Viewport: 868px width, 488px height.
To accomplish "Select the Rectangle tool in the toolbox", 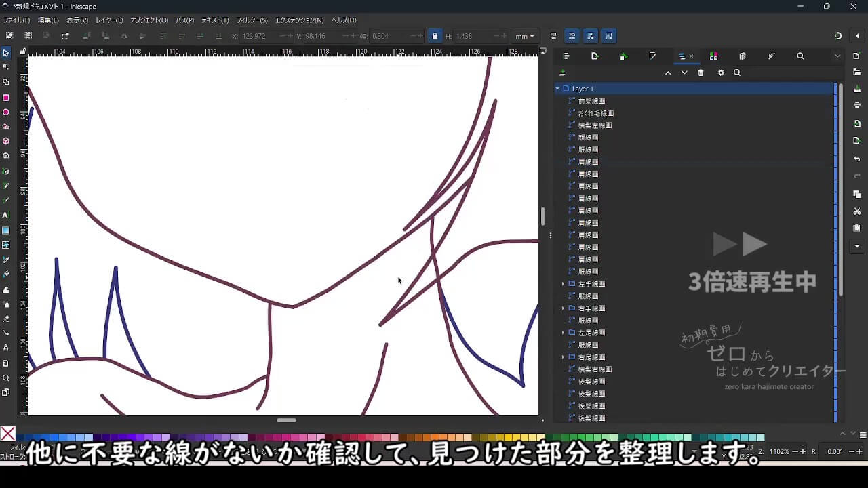I will (x=6, y=98).
